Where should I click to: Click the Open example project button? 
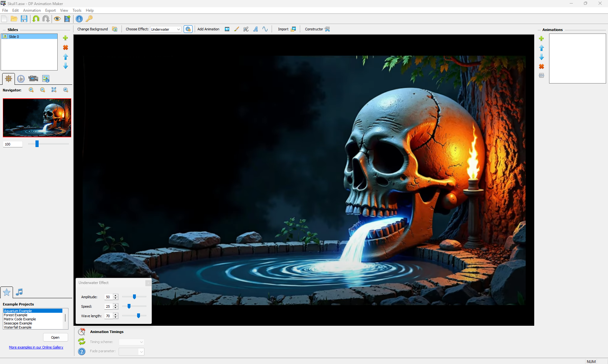(55, 337)
